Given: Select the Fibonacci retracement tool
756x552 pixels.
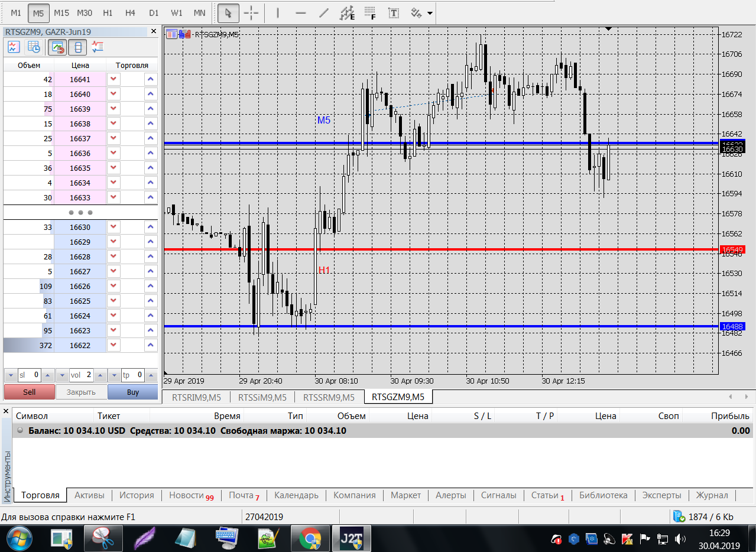Looking at the screenshot, I should click(x=370, y=12).
